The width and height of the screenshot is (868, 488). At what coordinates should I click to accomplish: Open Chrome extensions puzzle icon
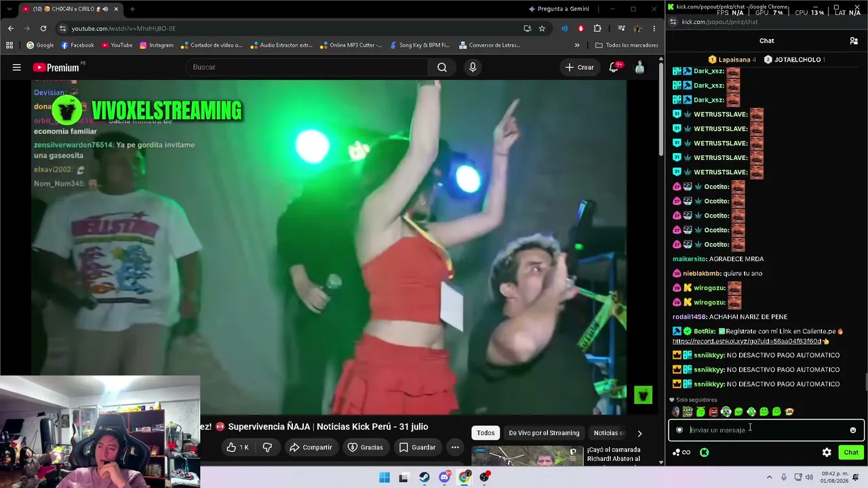597,28
